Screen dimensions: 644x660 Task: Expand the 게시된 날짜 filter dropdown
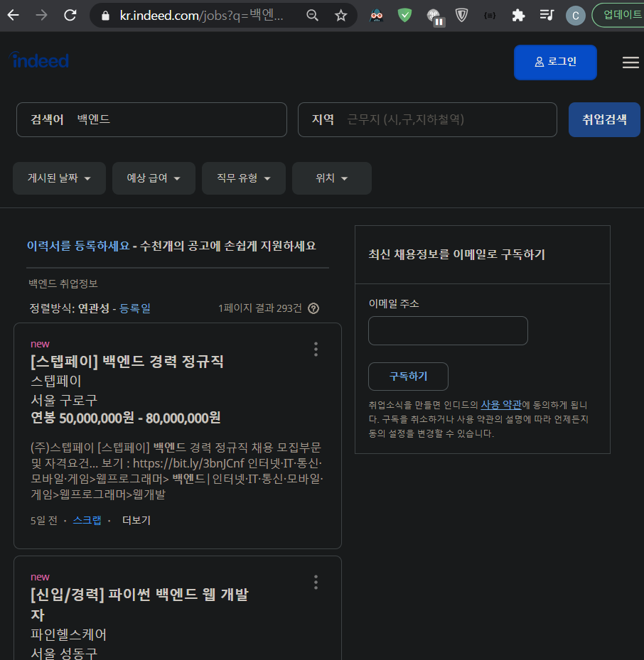[59, 178]
